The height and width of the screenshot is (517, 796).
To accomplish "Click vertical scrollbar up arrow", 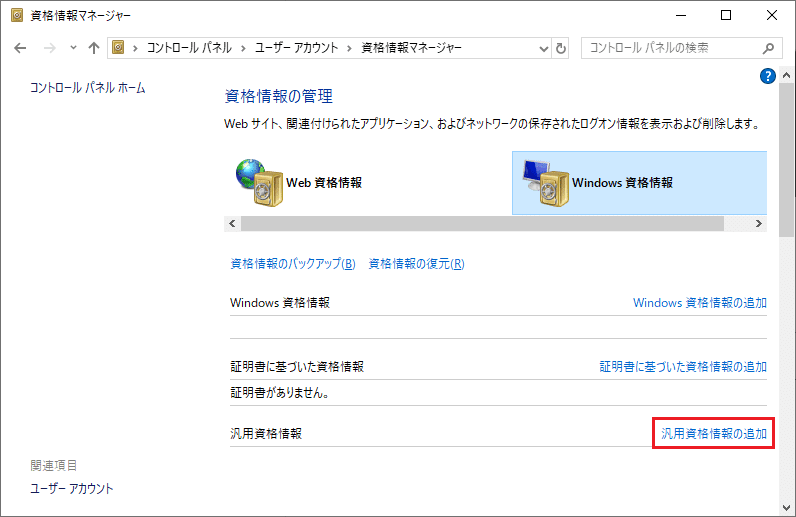I will tap(787, 75).
